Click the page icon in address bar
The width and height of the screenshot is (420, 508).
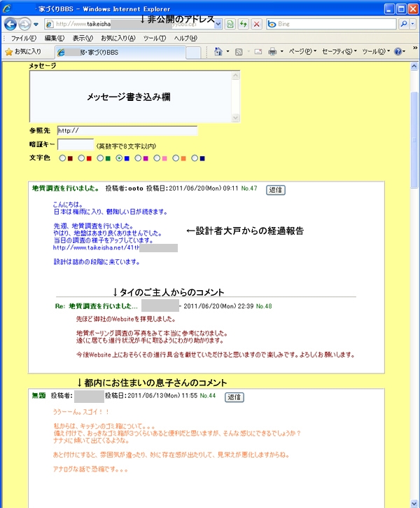click(49, 25)
